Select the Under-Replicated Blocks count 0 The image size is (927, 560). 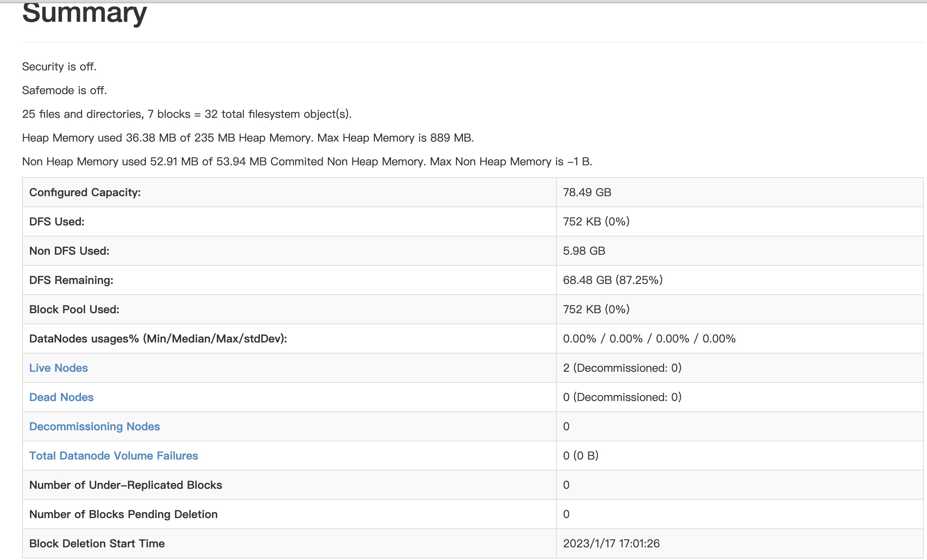(x=566, y=485)
